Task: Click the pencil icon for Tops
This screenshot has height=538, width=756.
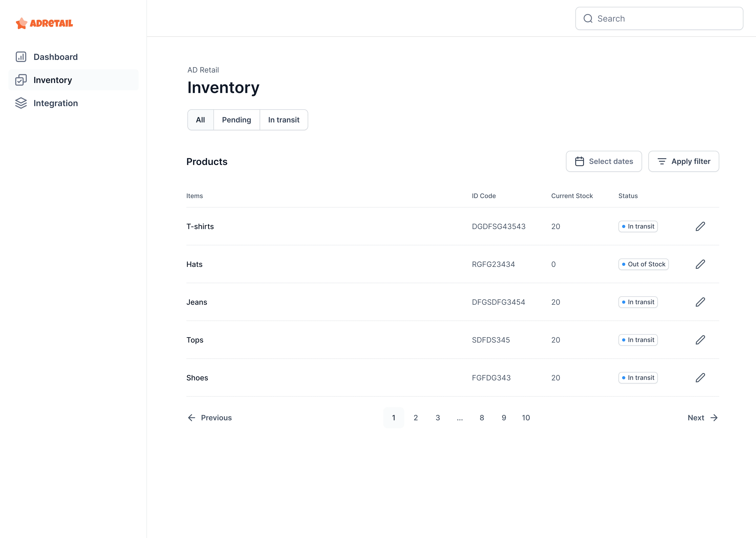Action: click(700, 340)
